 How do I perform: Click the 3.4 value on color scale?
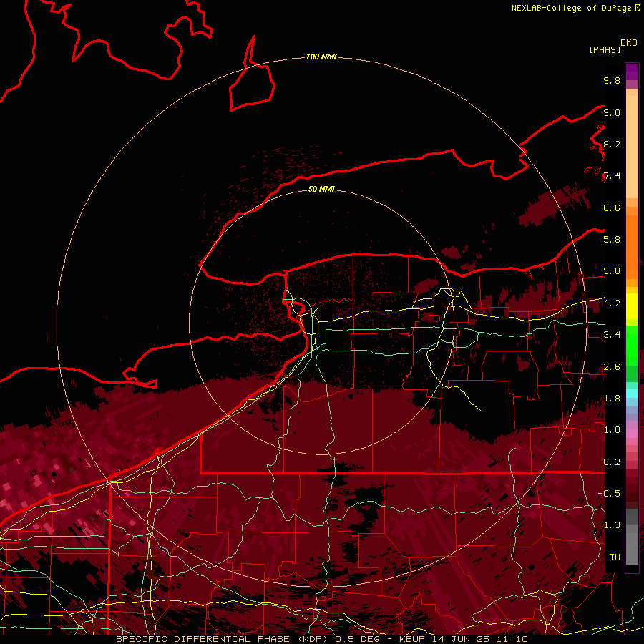point(612,335)
